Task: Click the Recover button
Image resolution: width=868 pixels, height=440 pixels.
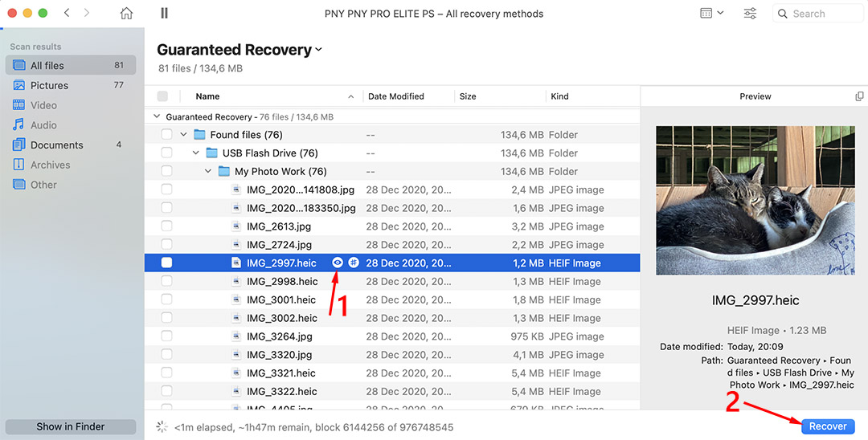Action: [827, 426]
